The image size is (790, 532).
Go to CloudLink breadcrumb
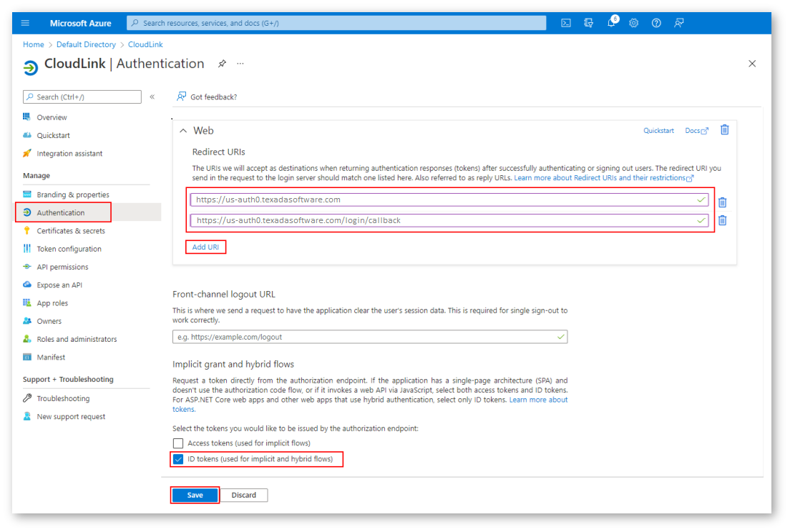(x=145, y=45)
